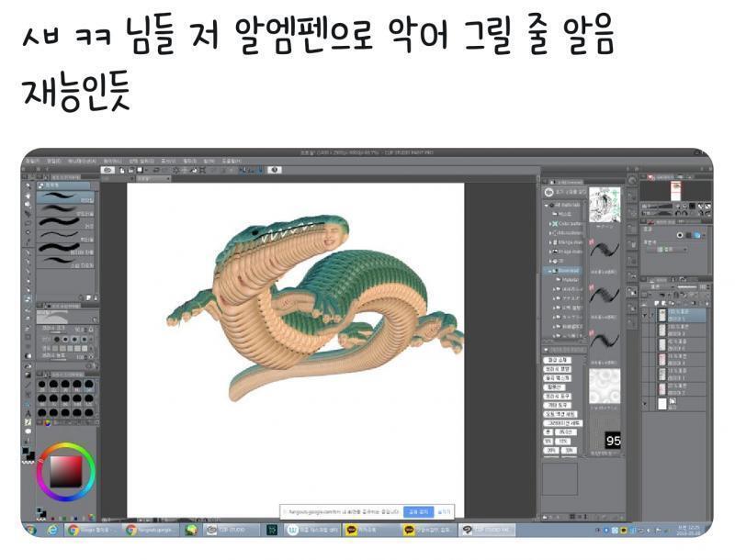Select the Move layer tool

[x=28, y=214]
